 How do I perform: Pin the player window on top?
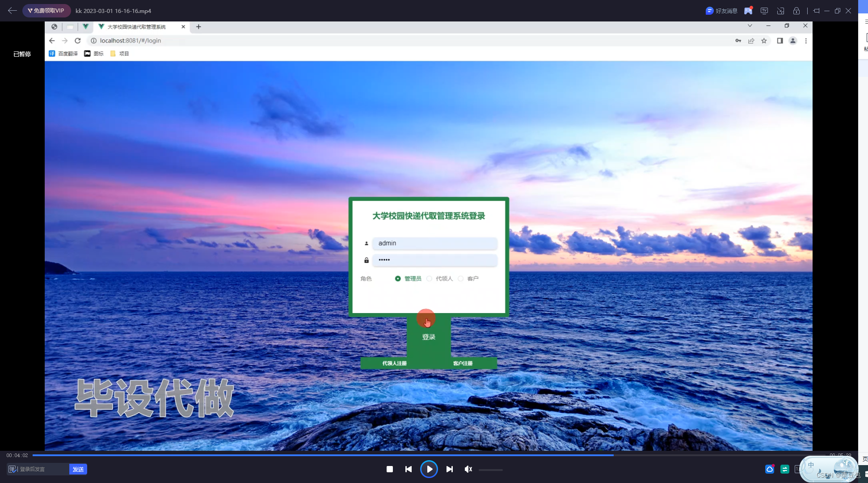(x=816, y=11)
